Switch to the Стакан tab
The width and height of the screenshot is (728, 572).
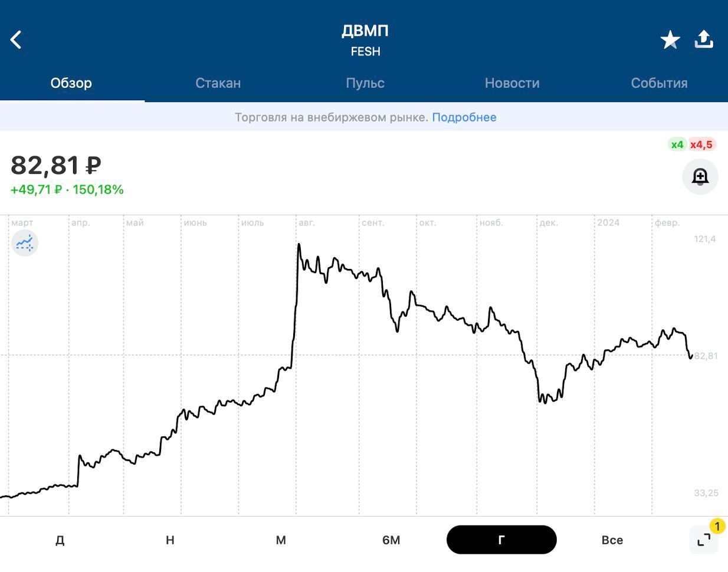tap(218, 83)
